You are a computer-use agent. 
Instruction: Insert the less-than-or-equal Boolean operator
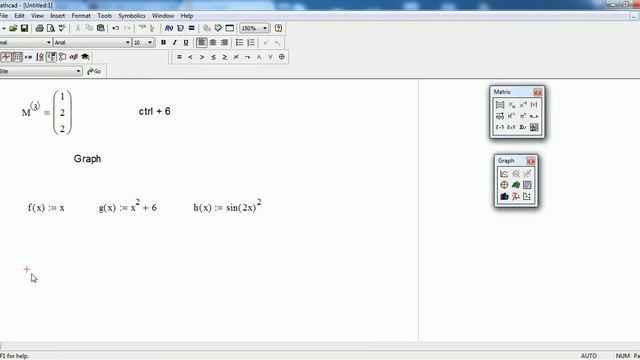213,57
